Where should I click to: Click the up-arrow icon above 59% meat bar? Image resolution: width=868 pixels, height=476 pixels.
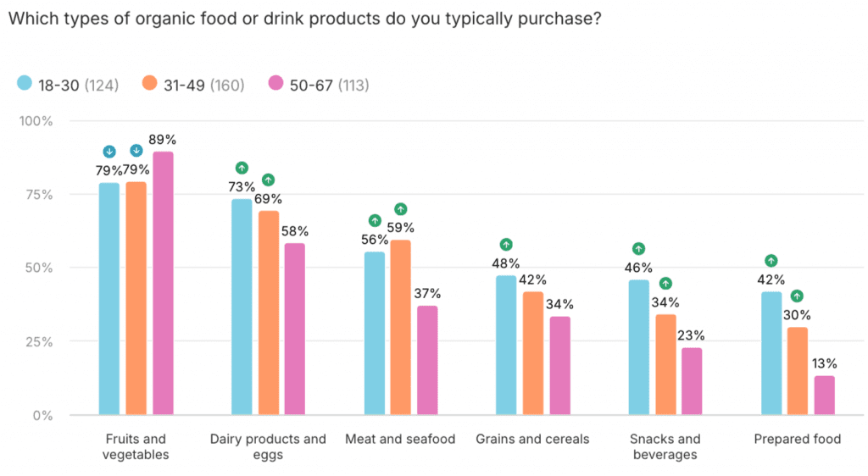coord(401,209)
